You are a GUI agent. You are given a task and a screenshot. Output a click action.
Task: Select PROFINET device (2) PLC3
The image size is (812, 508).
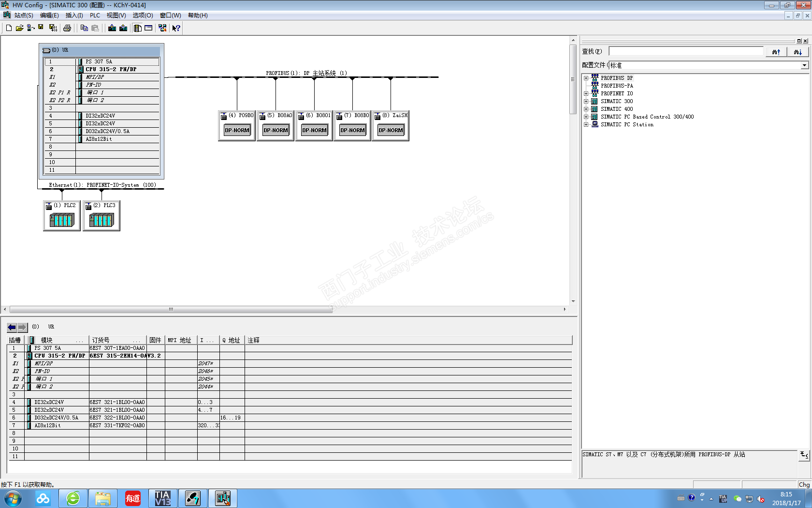click(x=101, y=216)
